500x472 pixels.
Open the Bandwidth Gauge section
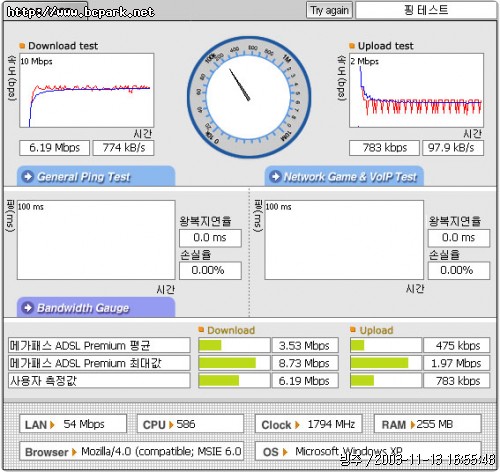click(96, 307)
